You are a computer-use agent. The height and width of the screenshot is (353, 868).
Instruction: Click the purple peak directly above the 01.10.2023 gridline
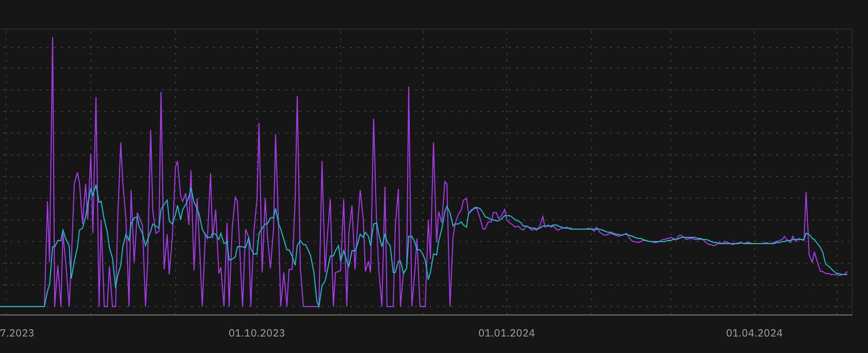259,123
